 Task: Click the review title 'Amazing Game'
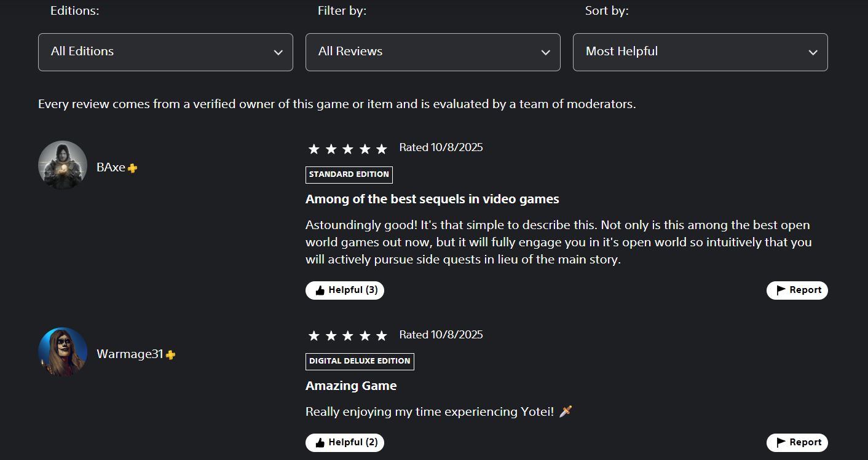coord(351,386)
